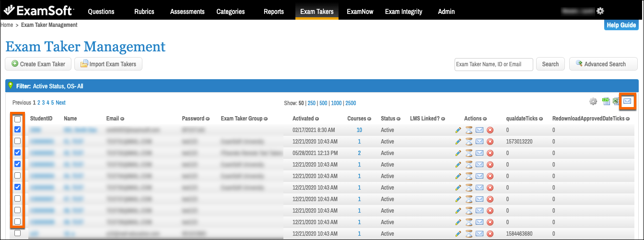Show 250 exam takers per page

312,103
